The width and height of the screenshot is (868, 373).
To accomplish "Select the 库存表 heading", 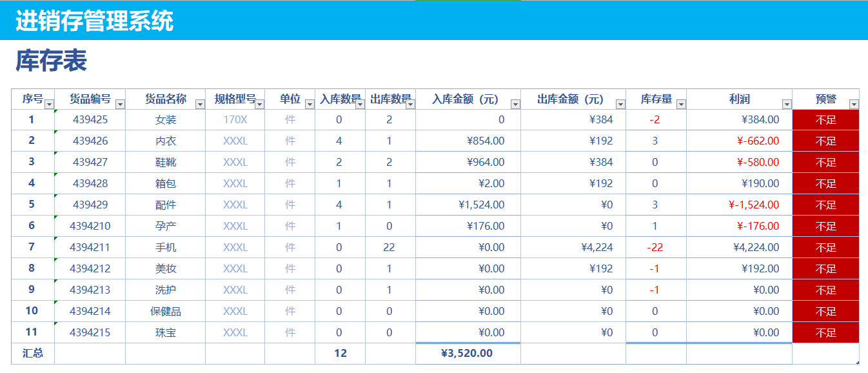I will pyautogui.click(x=51, y=61).
